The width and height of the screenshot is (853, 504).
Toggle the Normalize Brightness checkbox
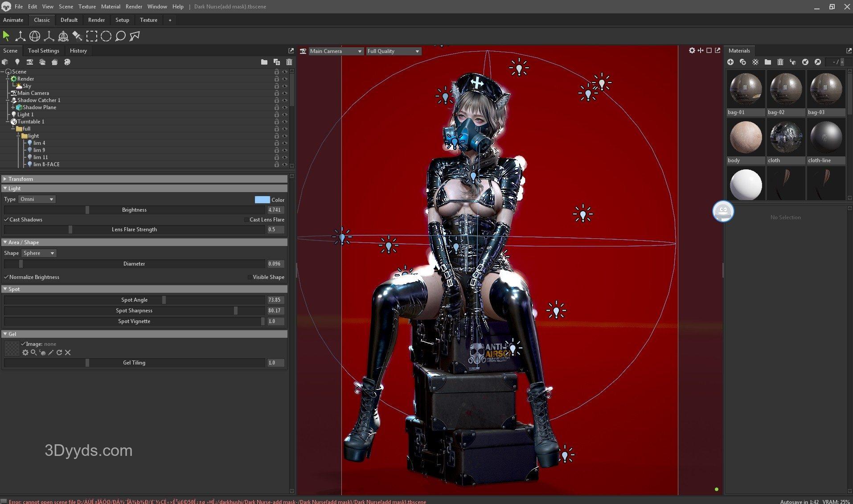pos(6,277)
